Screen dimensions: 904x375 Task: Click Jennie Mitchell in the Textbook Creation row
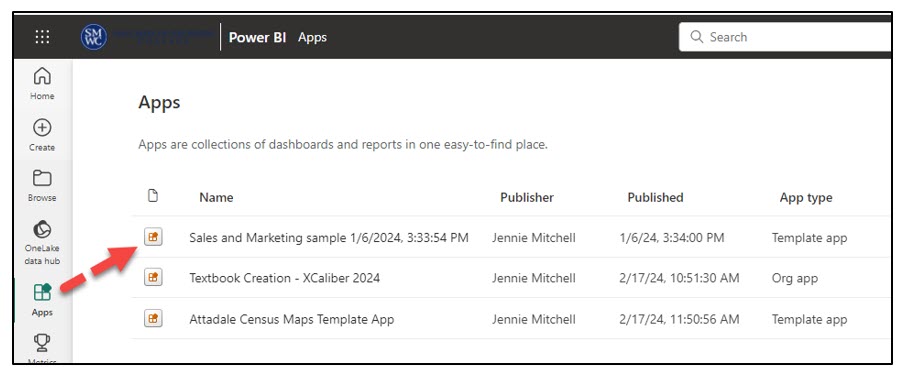coord(534,278)
